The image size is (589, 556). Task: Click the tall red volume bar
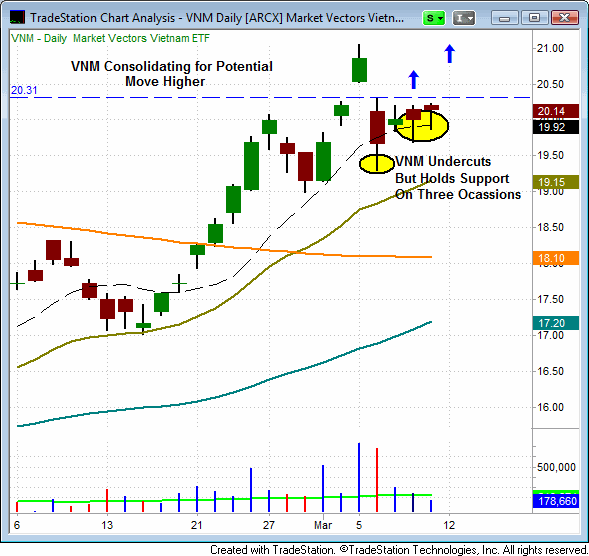pos(377,480)
